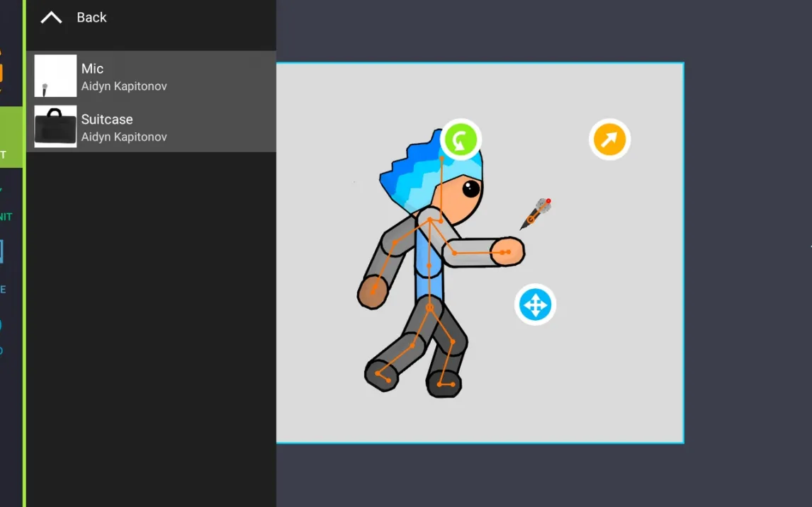Viewport: 812px width, 507px height.
Task: Select the red node on the microphone
Action: point(548,201)
